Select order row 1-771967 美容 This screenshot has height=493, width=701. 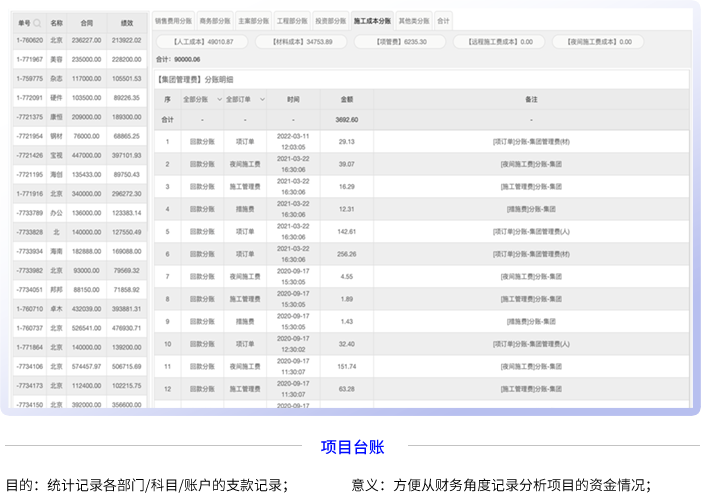(78, 59)
